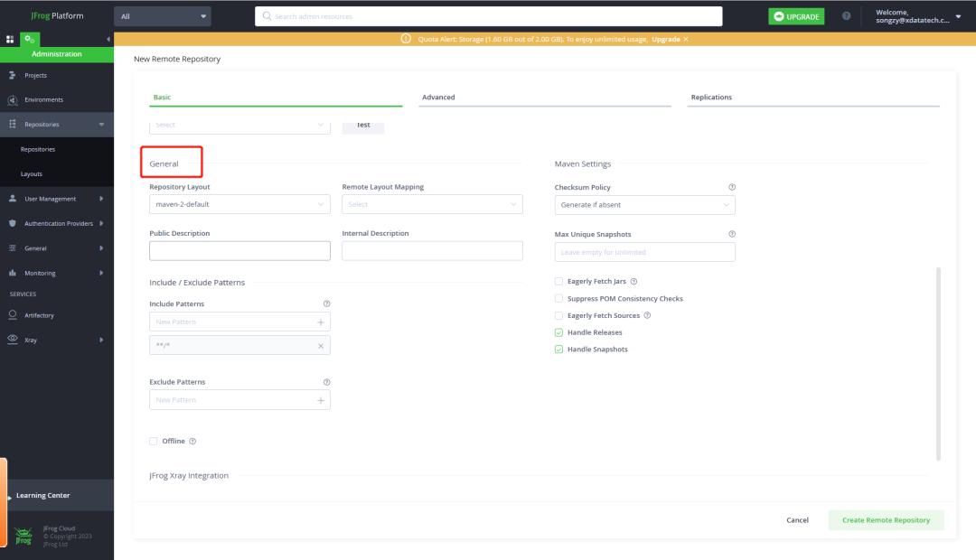Open the Repository Layout dropdown

click(239, 205)
